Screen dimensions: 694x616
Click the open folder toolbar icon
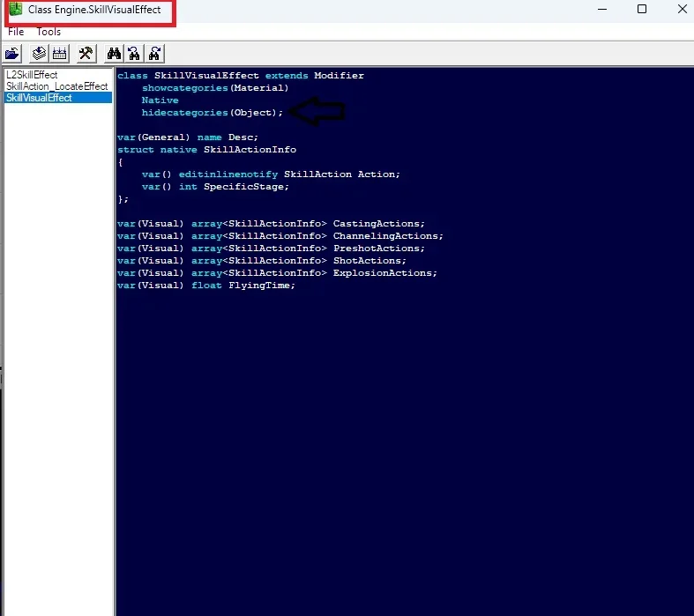click(x=12, y=54)
